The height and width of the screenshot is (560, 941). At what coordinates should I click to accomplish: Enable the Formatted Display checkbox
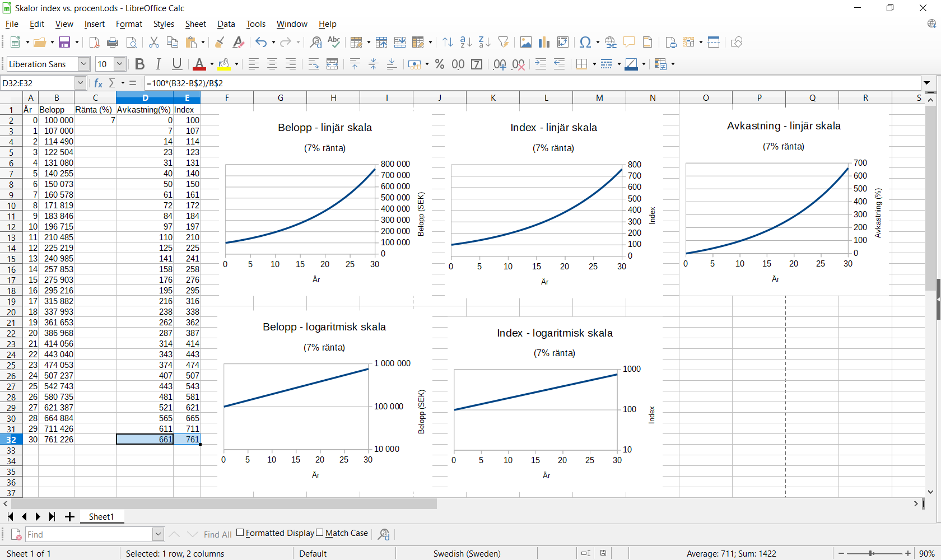(x=240, y=533)
